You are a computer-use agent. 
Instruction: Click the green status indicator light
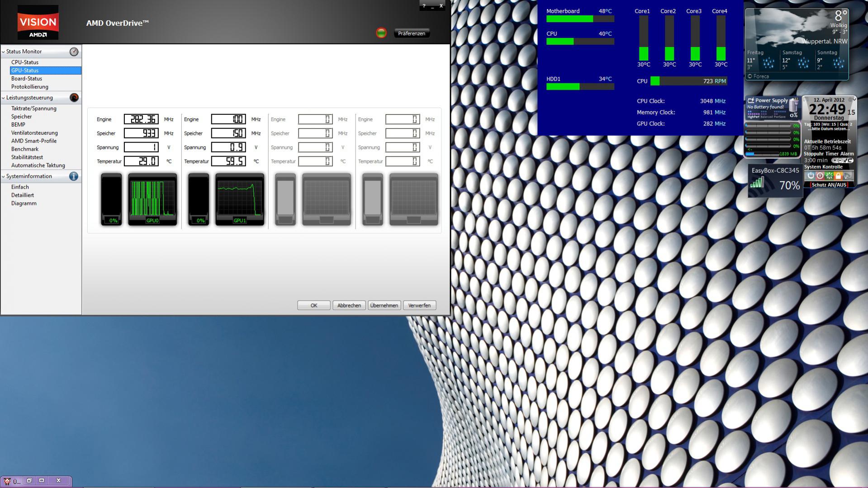tap(381, 33)
